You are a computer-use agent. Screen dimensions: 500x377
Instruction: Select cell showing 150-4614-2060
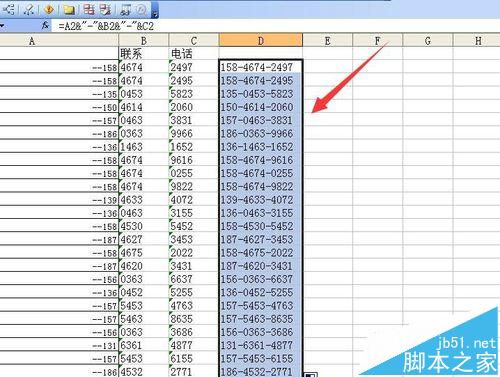261,107
